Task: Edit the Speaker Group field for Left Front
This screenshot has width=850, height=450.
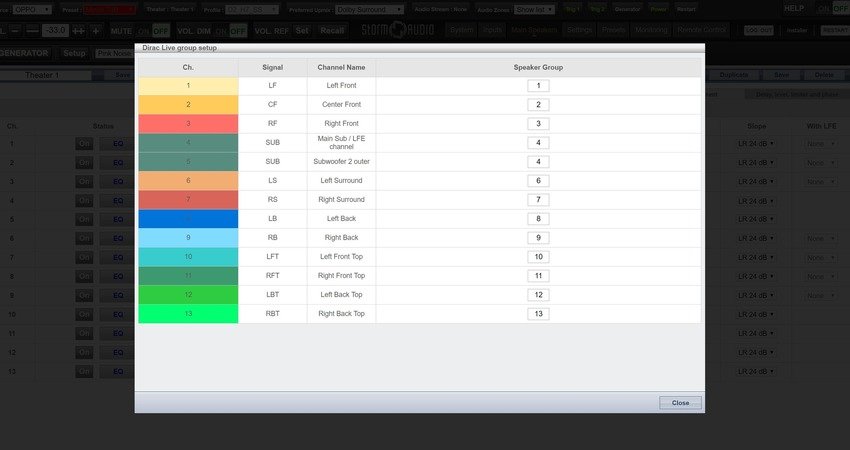Action: point(538,86)
